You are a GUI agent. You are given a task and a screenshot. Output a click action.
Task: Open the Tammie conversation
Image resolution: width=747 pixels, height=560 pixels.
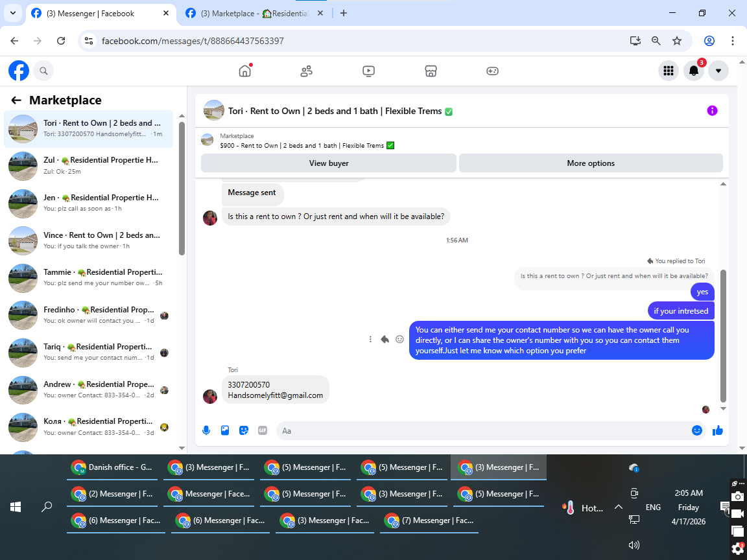[x=89, y=278]
